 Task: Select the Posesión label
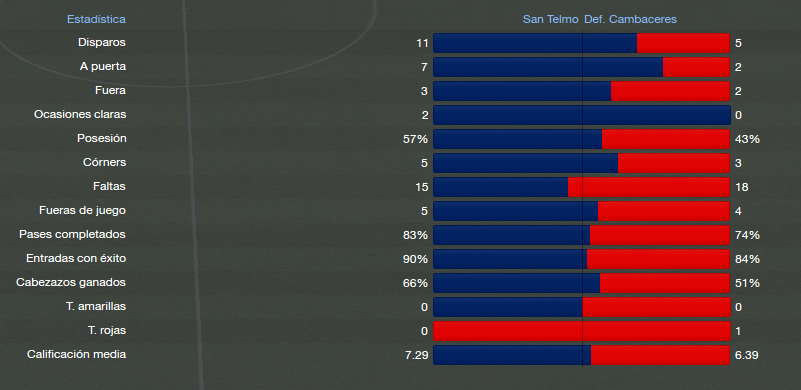[102, 139]
